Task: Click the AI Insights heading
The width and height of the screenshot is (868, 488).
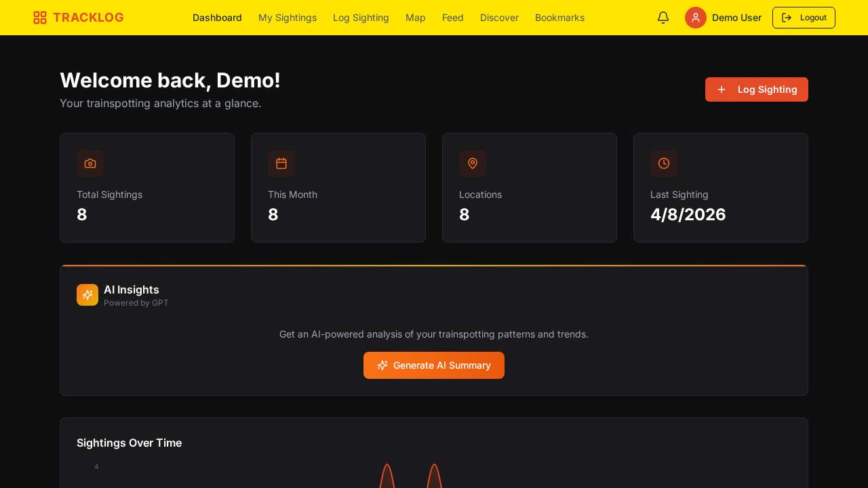Action: click(132, 289)
